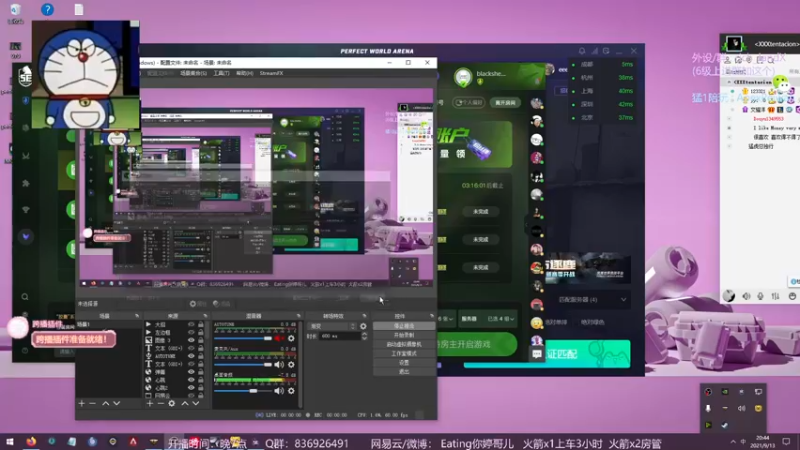
Task: Move source up in Sources panel
Action: coord(185,404)
